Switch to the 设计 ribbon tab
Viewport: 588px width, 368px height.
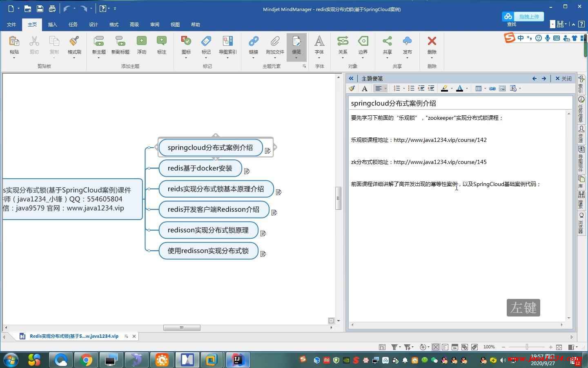pyautogui.click(x=94, y=25)
